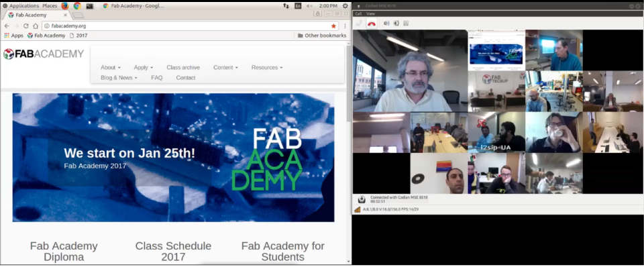Viewport: 644px width, 267px height.
Task: Select the 'Connected with Codian MSE 8510' status text
Action: (x=398, y=198)
